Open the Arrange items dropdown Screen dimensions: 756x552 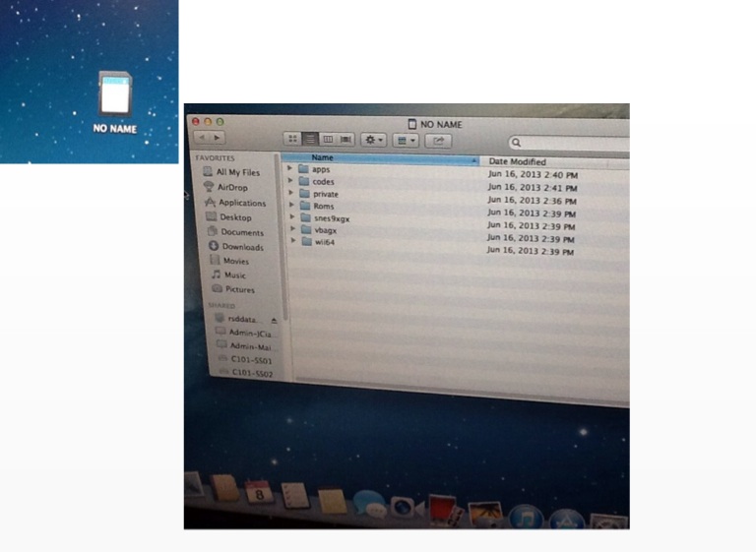(406, 141)
